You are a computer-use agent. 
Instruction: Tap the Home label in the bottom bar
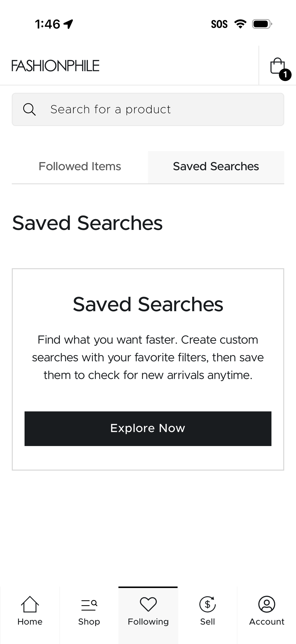click(29, 622)
